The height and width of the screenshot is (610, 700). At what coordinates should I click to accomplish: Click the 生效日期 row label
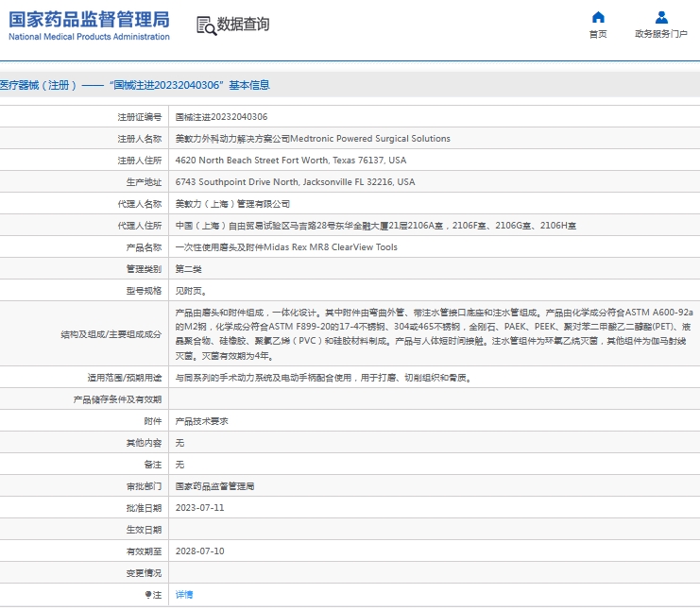[x=144, y=530]
